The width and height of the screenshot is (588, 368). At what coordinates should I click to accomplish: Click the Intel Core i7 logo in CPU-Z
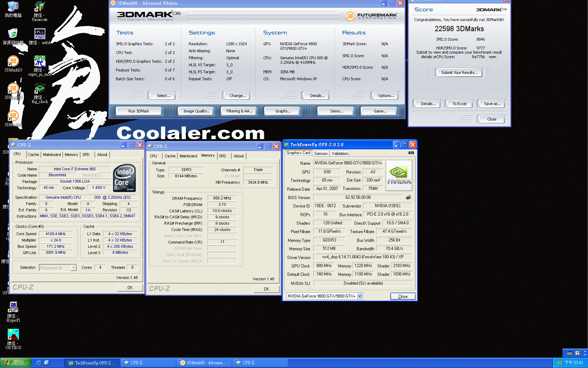tap(124, 178)
